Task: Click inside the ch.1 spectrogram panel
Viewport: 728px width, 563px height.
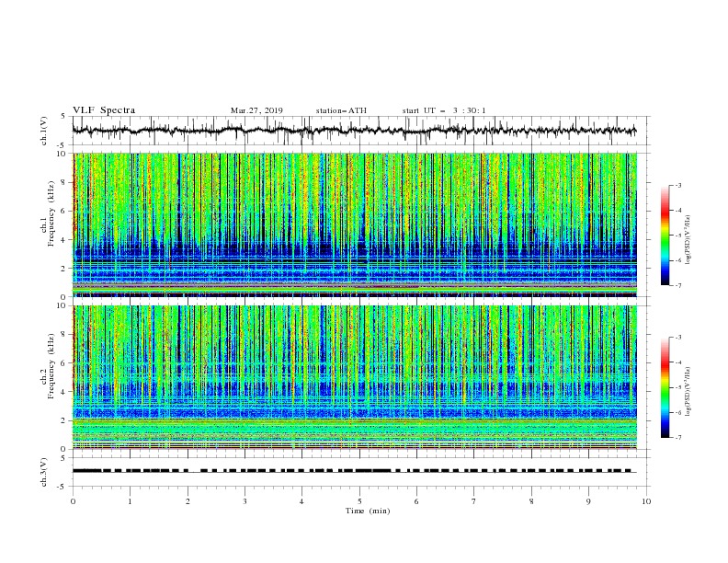Action: pyautogui.click(x=355, y=224)
